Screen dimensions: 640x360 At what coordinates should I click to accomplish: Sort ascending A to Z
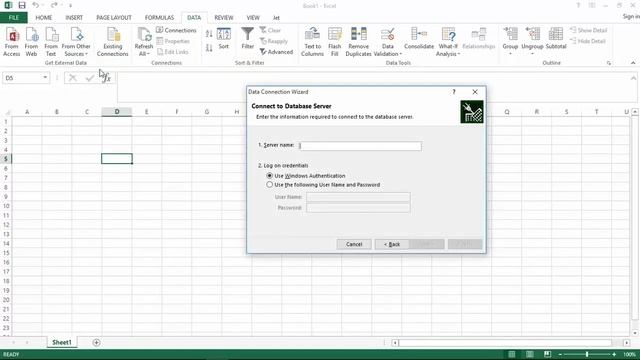pyautogui.click(x=209, y=34)
